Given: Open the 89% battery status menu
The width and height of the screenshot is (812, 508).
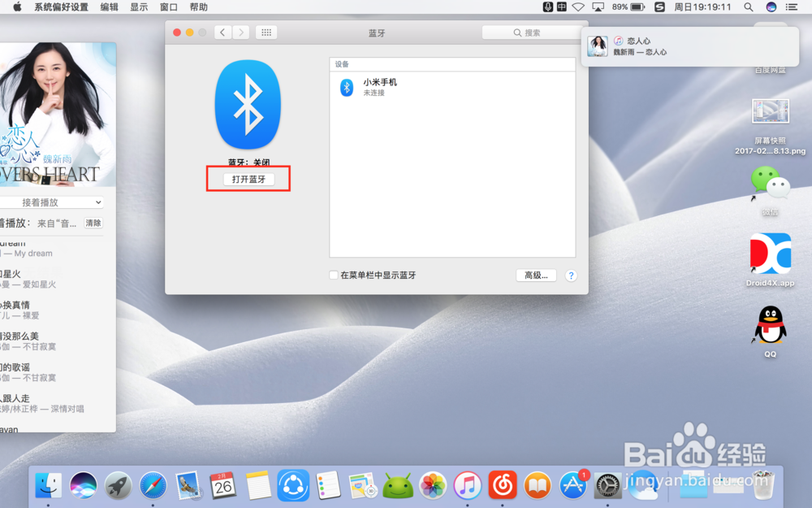Looking at the screenshot, I should point(628,7).
